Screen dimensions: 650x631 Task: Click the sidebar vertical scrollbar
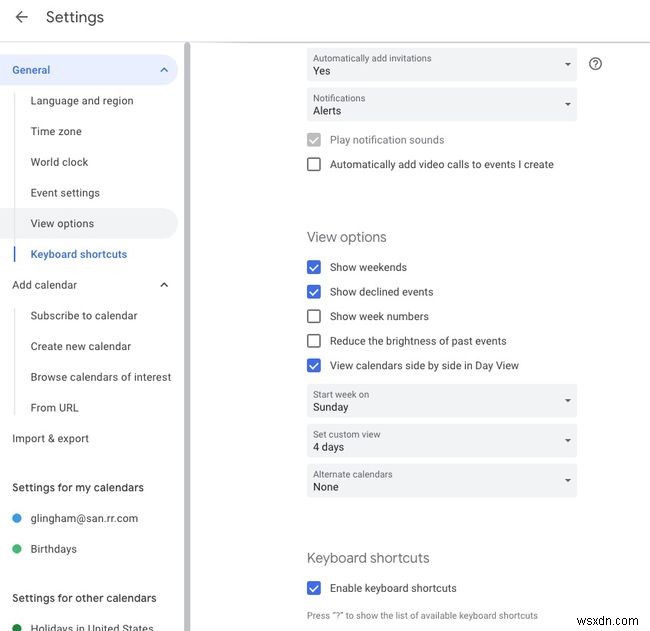(x=187, y=336)
